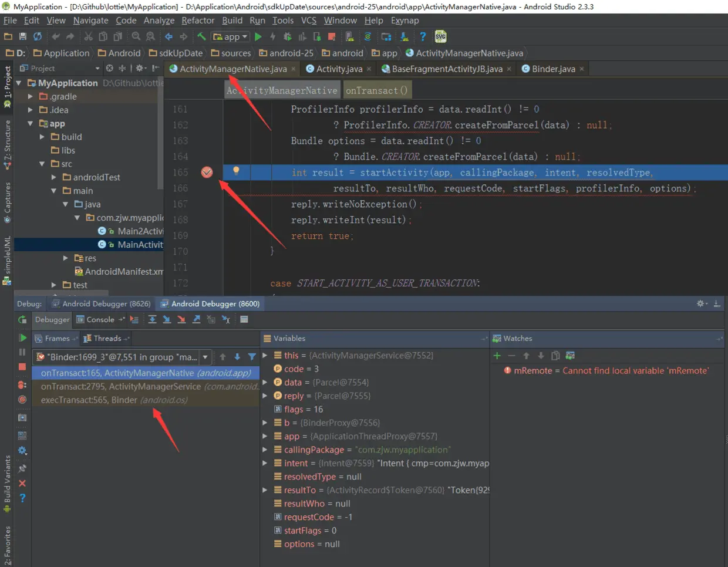Viewport: 728px width, 567px height.
Task: Open the Refactor menu
Action: point(198,21)
